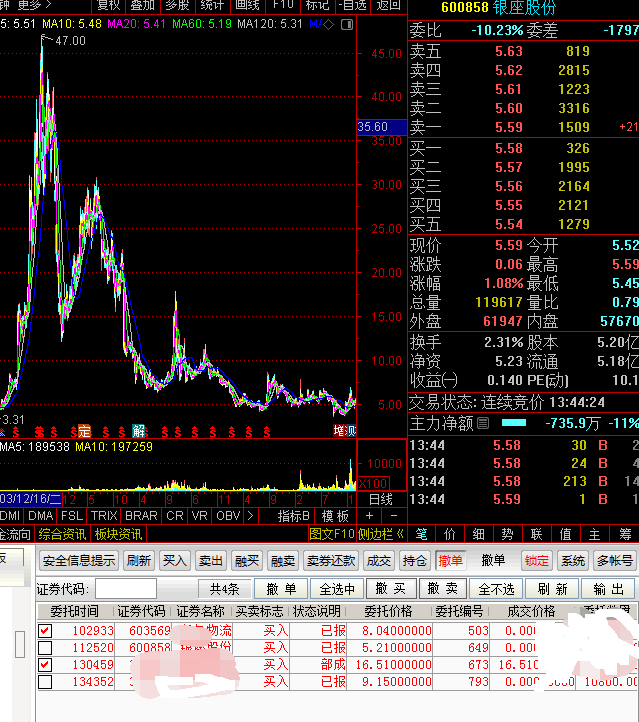
Task: Click 安全信息提示 button
Action: 79,560
